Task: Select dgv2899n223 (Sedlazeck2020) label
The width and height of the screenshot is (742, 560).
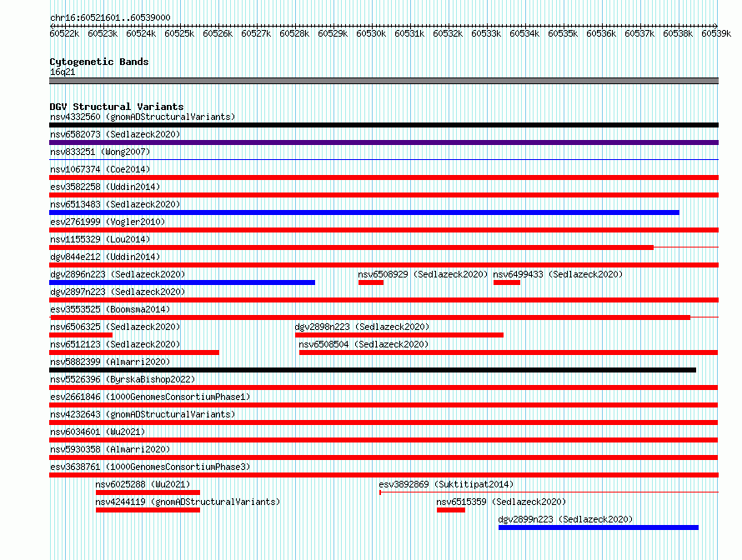Action: tap(565, 519)
